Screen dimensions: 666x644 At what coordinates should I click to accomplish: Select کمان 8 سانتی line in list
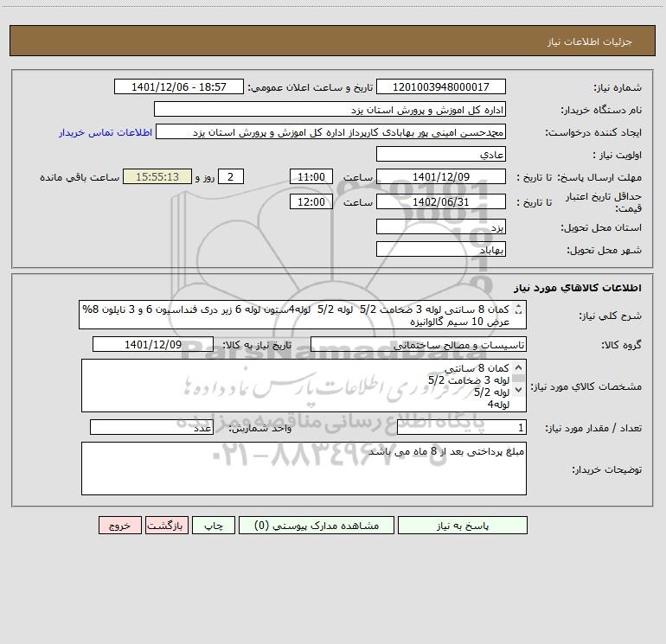click(x=477, y=368)
